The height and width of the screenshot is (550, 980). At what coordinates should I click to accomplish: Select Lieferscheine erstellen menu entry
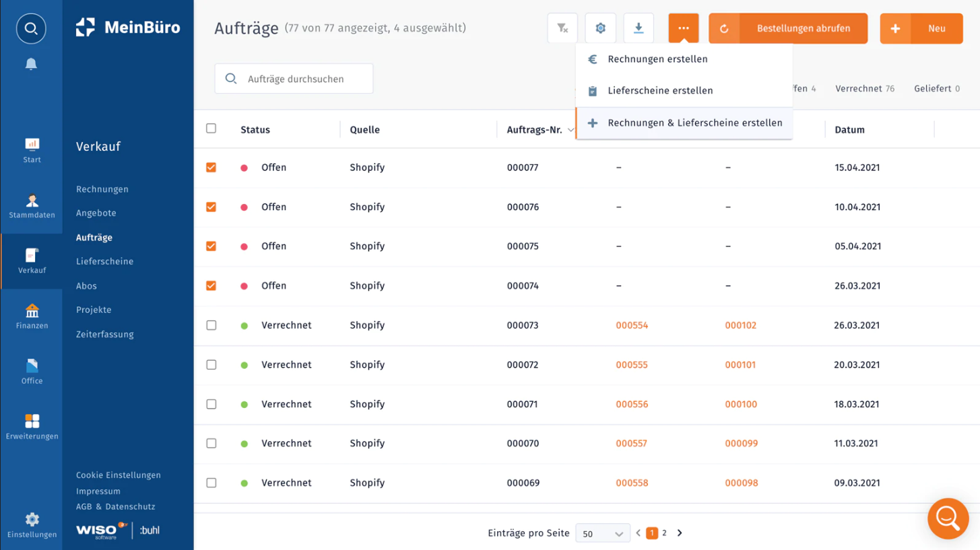660,91
